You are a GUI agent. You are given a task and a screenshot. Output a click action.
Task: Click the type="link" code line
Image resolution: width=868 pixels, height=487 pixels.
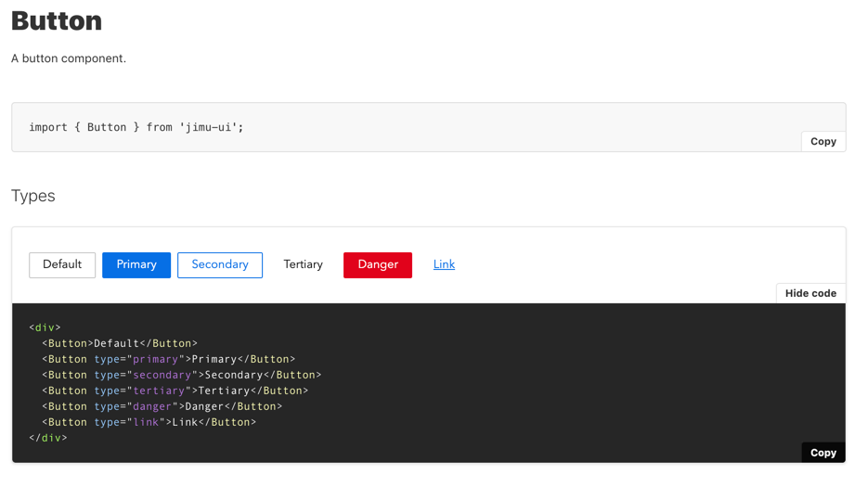(x=149, y=422)
